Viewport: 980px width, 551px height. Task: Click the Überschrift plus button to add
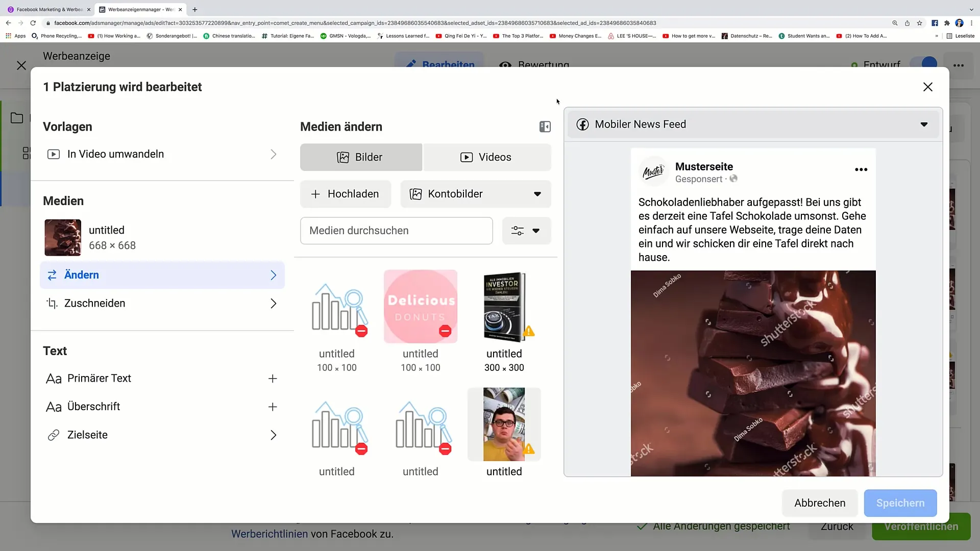(273, 406)
